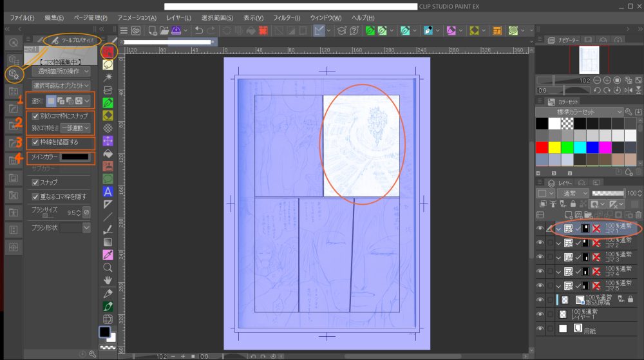Select the コマ2 layer in layer list
The height and width of the screenshot is (360, 644).
coord(612,243)
